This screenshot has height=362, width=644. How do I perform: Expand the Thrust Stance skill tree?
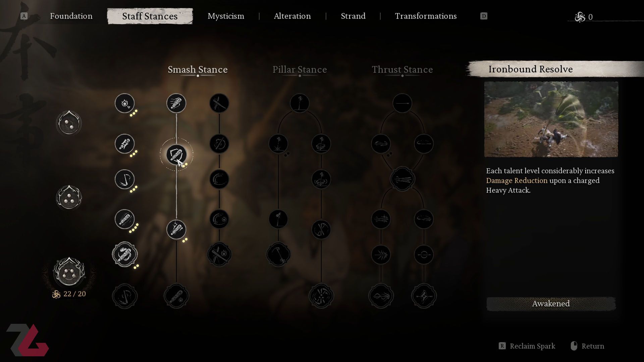401,69
